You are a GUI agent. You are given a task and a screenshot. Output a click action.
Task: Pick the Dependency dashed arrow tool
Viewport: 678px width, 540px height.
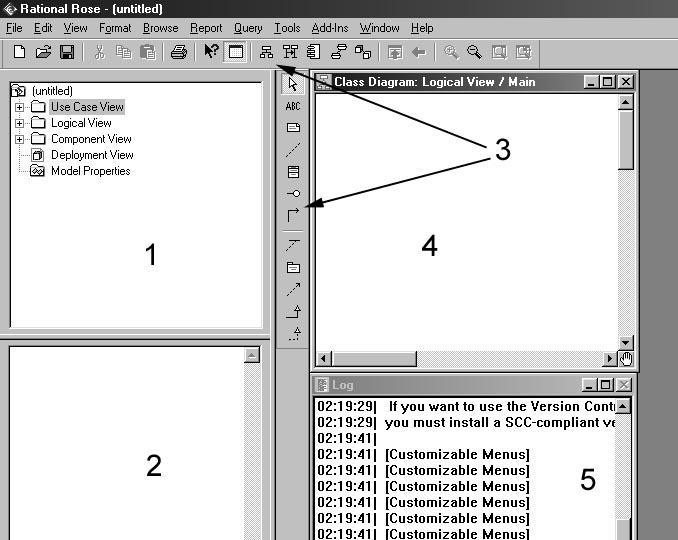[x=293, y=290]
